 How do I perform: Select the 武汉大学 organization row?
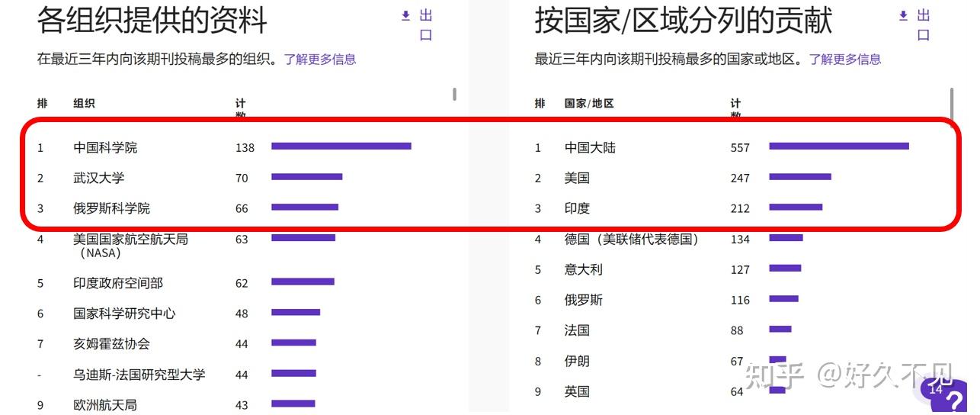244,178
